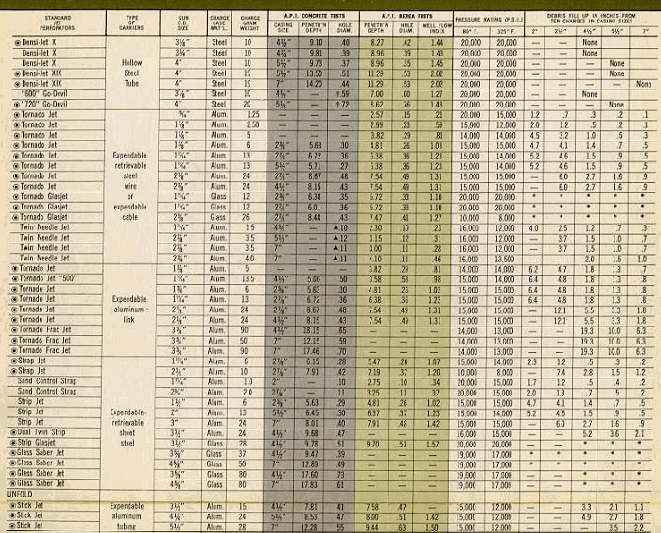Click the "CASING SIZE" subheader

pos(283,27)
